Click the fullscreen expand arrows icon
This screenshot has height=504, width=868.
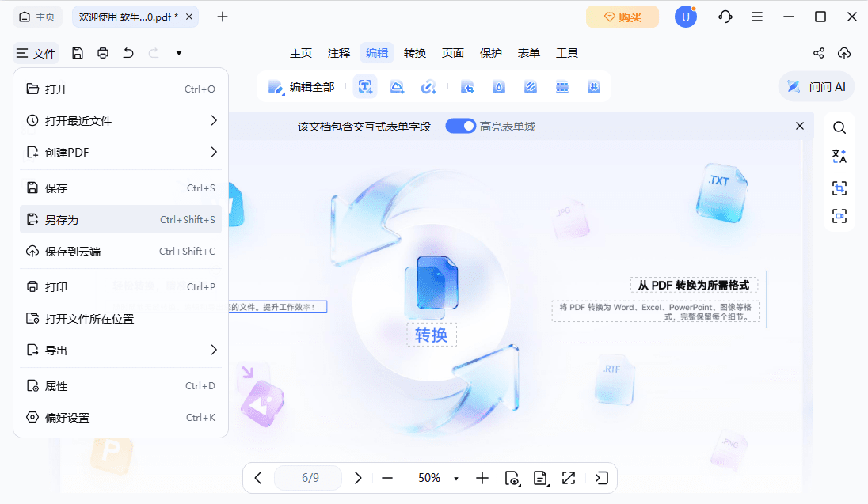[x=569, y=477]
